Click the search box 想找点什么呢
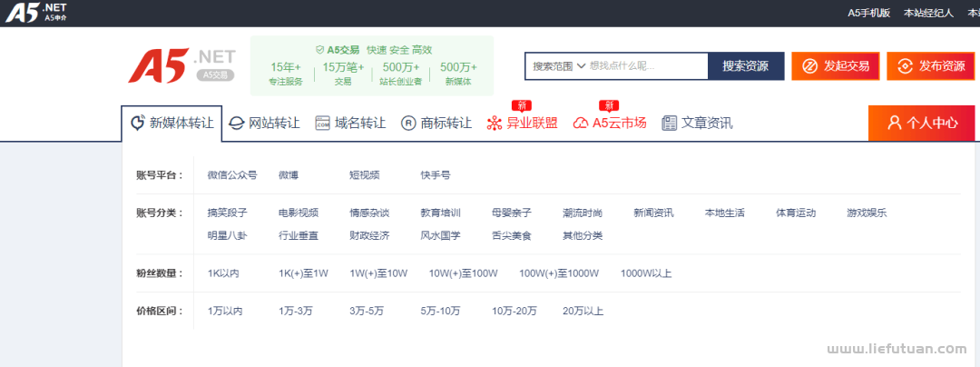This screenshot has width=980, height=367. coord(648,65)
